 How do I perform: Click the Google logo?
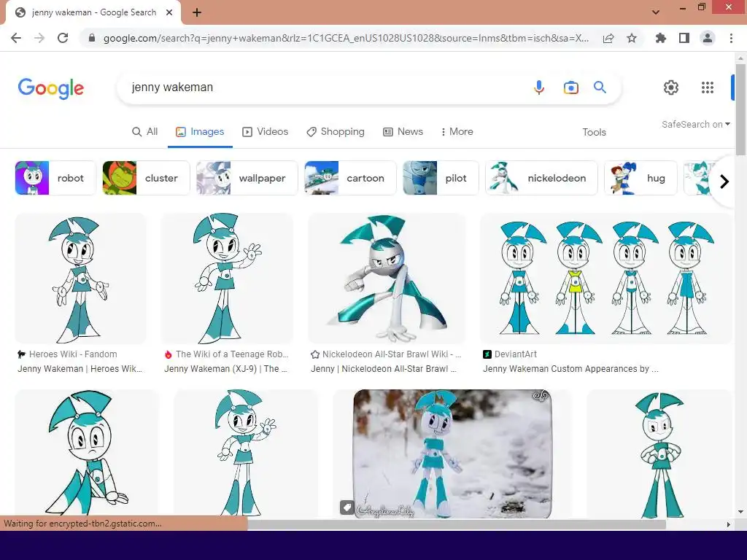[51, 88]
